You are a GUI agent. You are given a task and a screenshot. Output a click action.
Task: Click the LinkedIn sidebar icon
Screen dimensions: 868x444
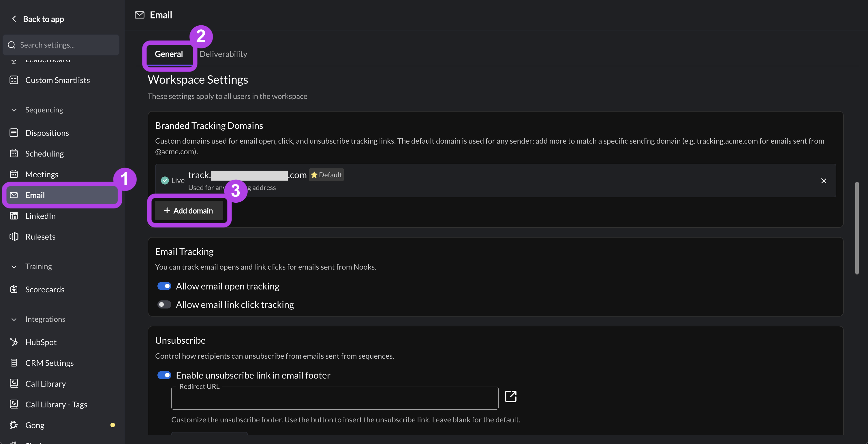coord(14,216)
